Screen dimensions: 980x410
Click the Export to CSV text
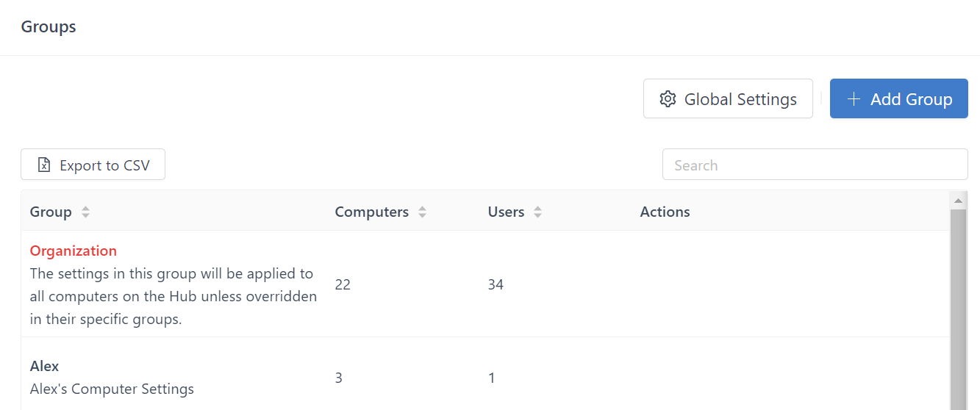click(104, 165)
